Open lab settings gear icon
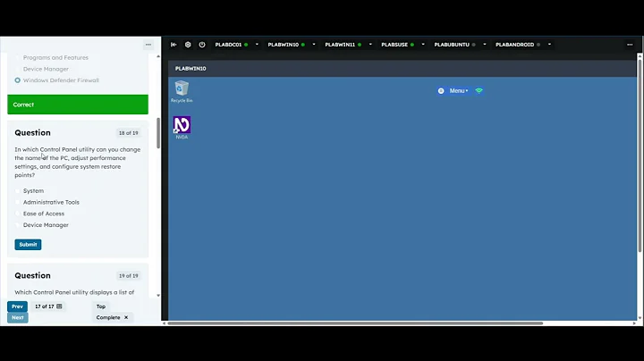This screenshot has width=644, height=361. point(188,45)
